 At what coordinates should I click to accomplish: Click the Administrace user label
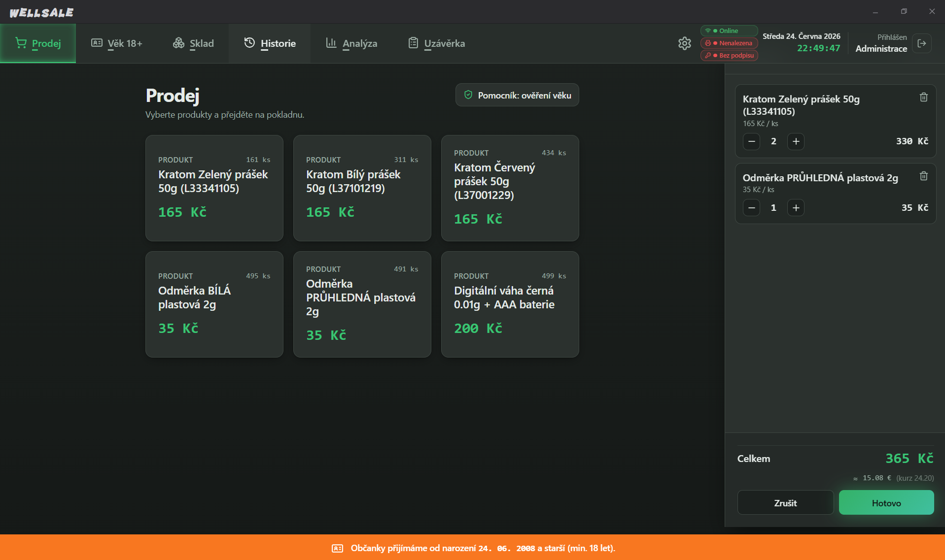click(881, 48)
